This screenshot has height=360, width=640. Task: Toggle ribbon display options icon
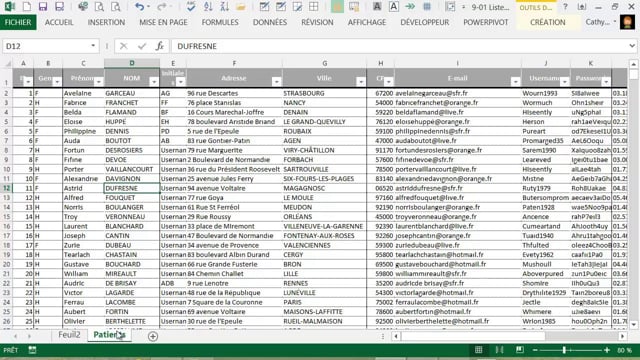[x=582, y=7]
